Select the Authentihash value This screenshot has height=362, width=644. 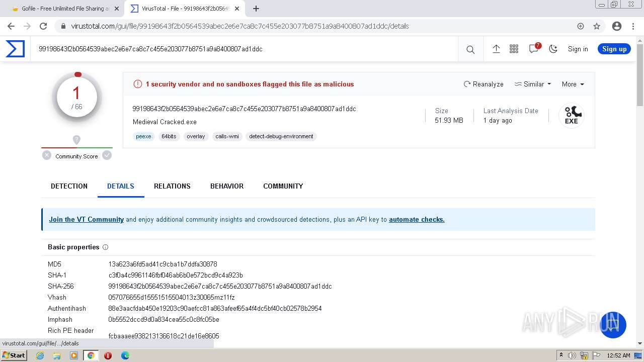pos(215,308)
